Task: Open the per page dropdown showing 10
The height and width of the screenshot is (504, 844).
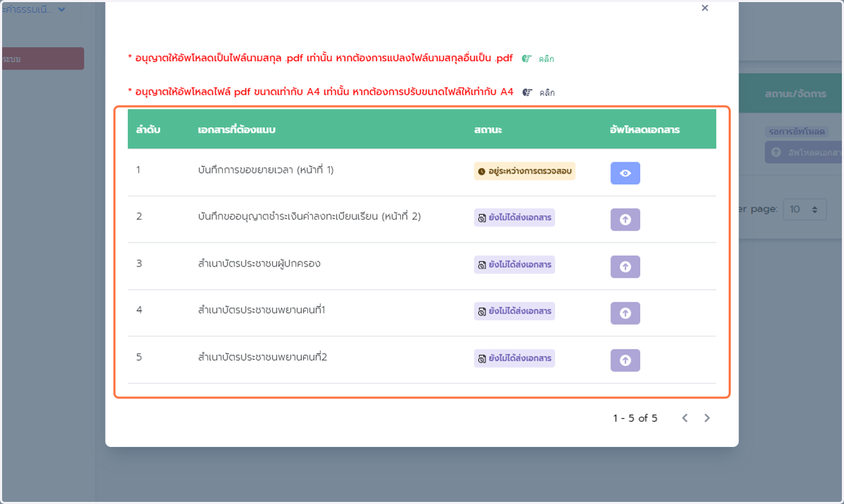Action: click(x=805, y=209)
